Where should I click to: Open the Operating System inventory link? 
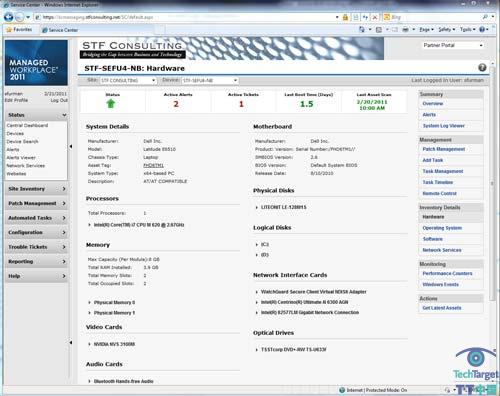(442, 228)
